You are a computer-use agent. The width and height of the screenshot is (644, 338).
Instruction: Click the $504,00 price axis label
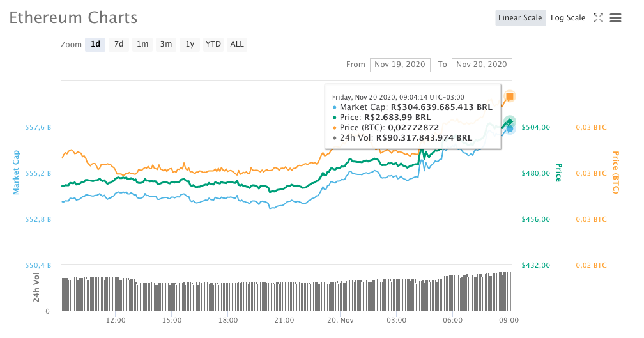pyautogui.click(x=535, y=127)
